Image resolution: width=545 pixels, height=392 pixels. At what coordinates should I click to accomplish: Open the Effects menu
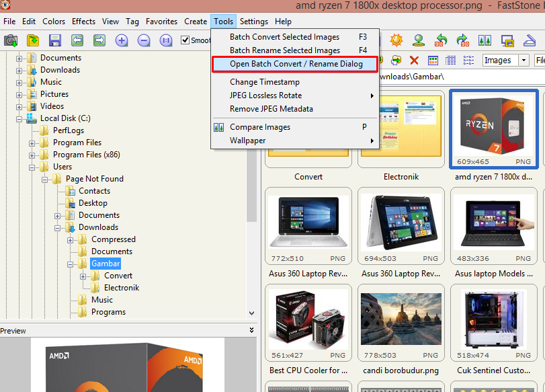83,22
